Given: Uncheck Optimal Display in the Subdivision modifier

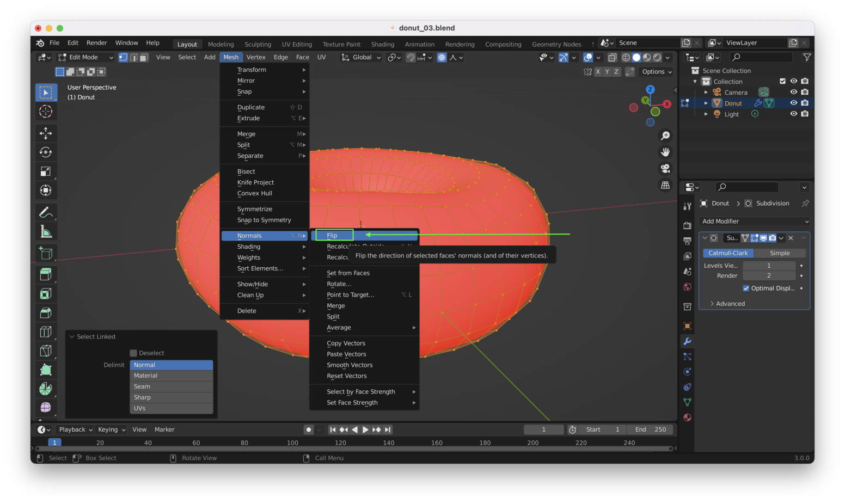Looking at the screenshot, I should 746,288.
